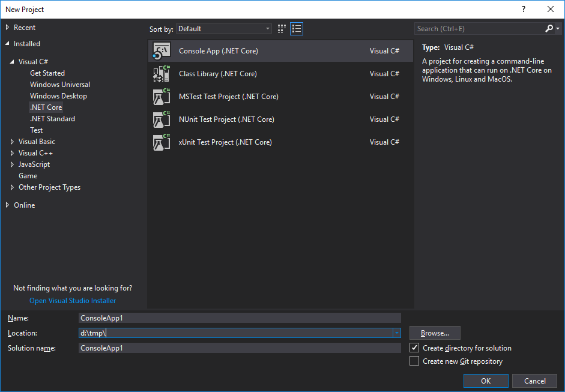Collapse the Visual C# node
Image resolution: width=565 pixels, height=392 pixels.
[12, 62]
